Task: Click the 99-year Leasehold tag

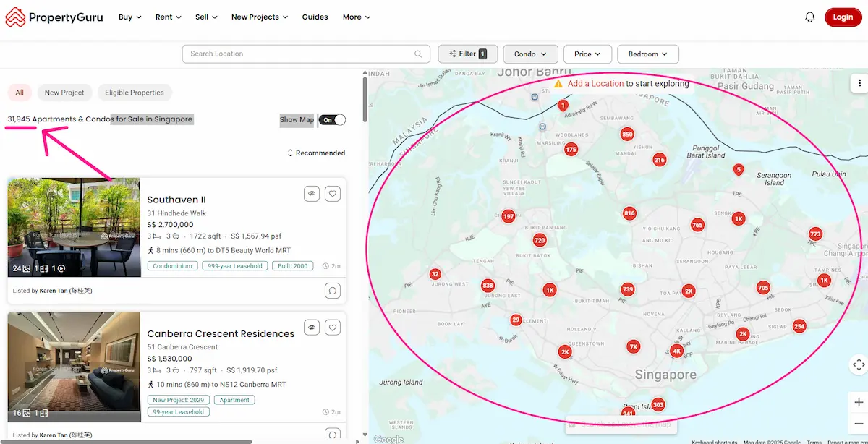Action: 179,411
